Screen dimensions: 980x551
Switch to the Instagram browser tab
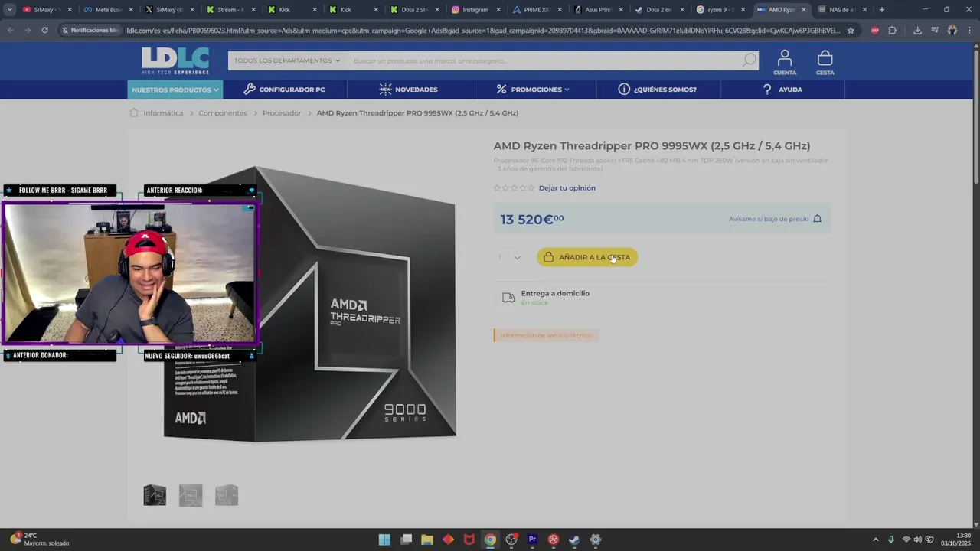click(475, 10)
